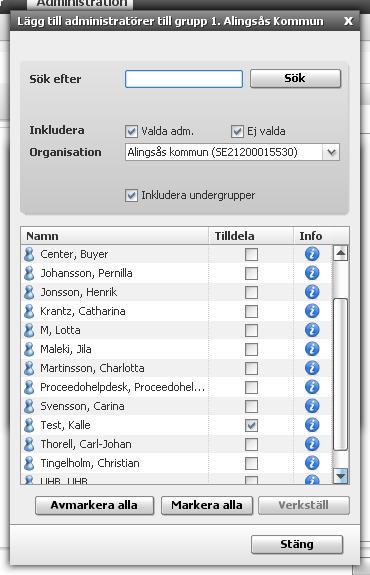Focus the Sök efter text field
Image resolution: width=370 pixels, height=575 pixels.
pyautogui.click(x=184, y=79)
